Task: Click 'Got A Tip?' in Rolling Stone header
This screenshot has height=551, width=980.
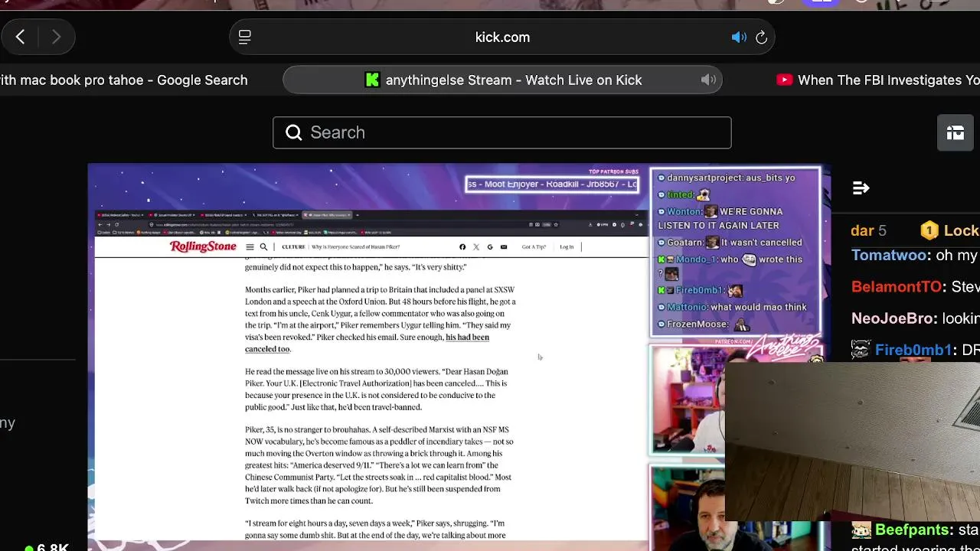Action: [534, 247]
